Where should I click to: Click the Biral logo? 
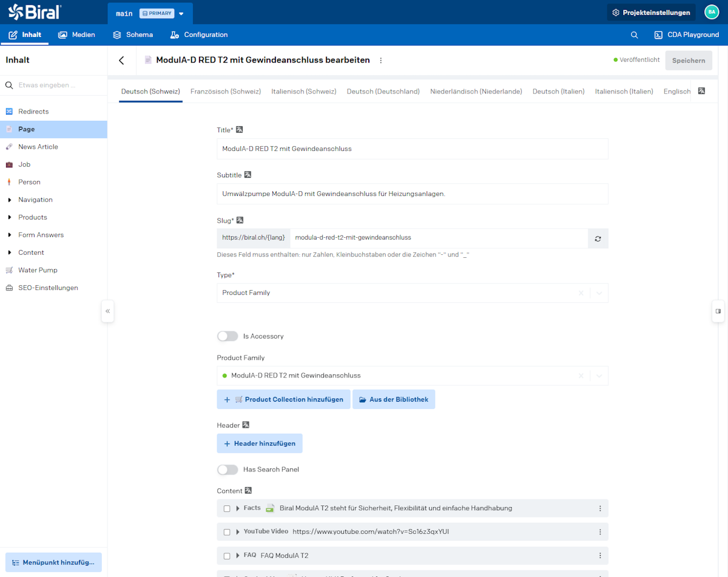(35, 12)
